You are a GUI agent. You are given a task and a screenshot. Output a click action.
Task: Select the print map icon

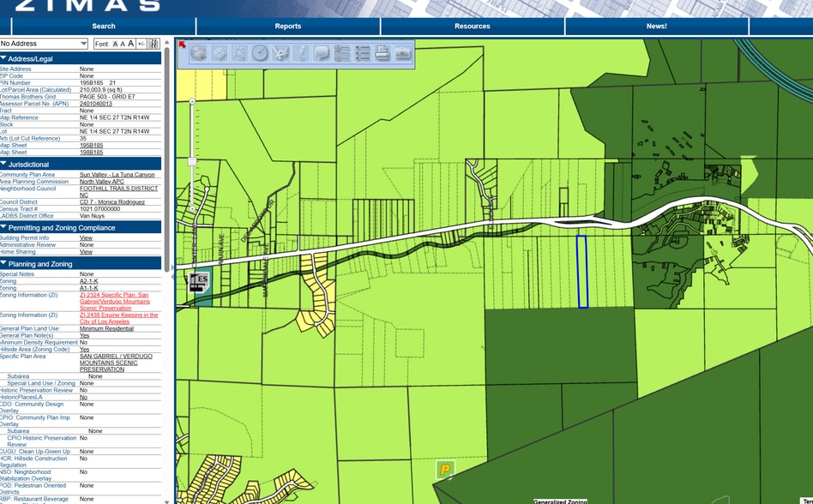click(x=382, y=52)
